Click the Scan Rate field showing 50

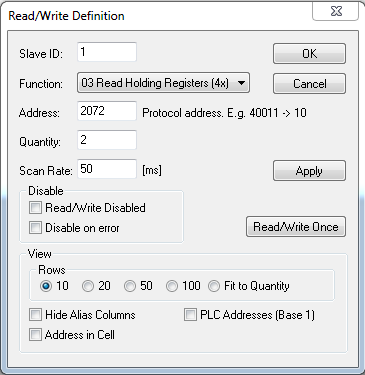point(107,169)
